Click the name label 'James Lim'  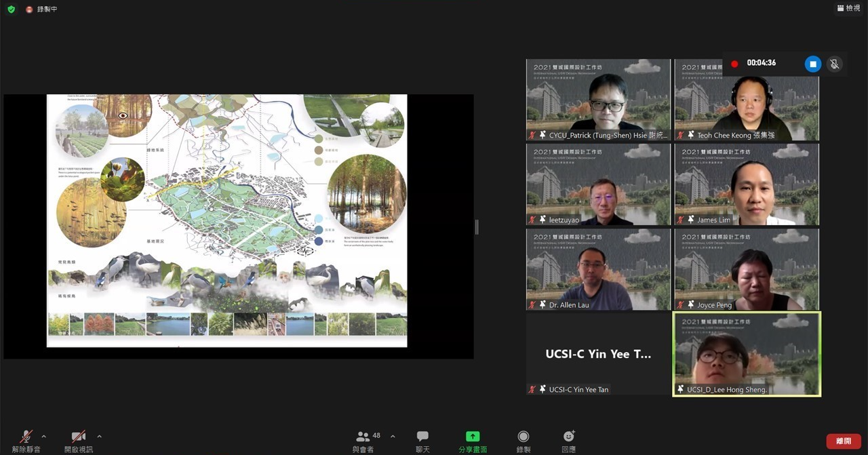pos(714,220)
